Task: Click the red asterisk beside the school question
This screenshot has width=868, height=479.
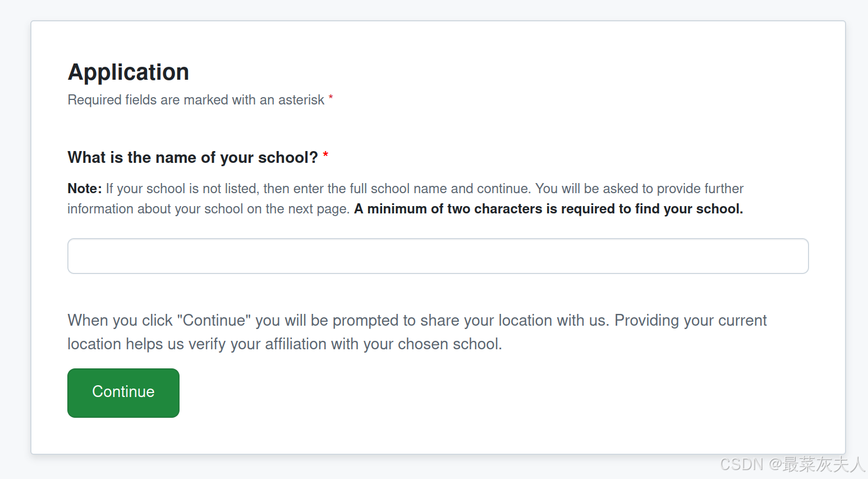Action: [325, 156]
